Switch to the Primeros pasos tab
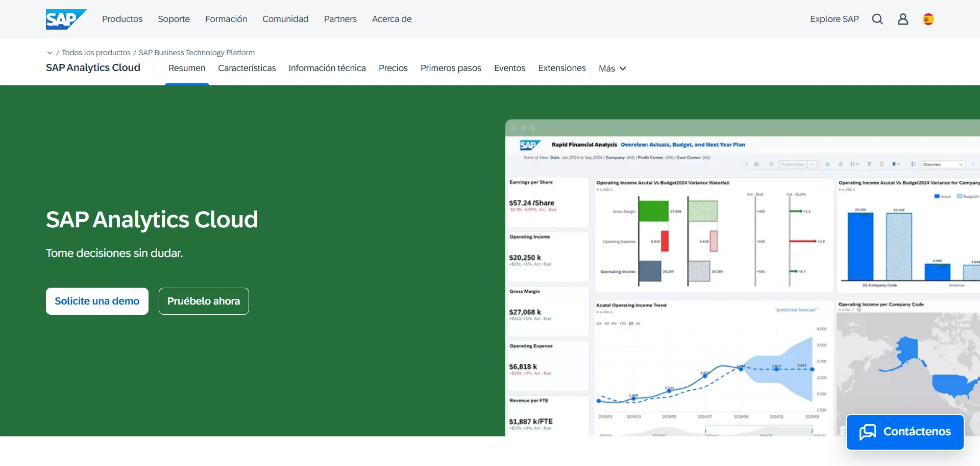Viewport: 980px width, 466px height. point(451,68)
